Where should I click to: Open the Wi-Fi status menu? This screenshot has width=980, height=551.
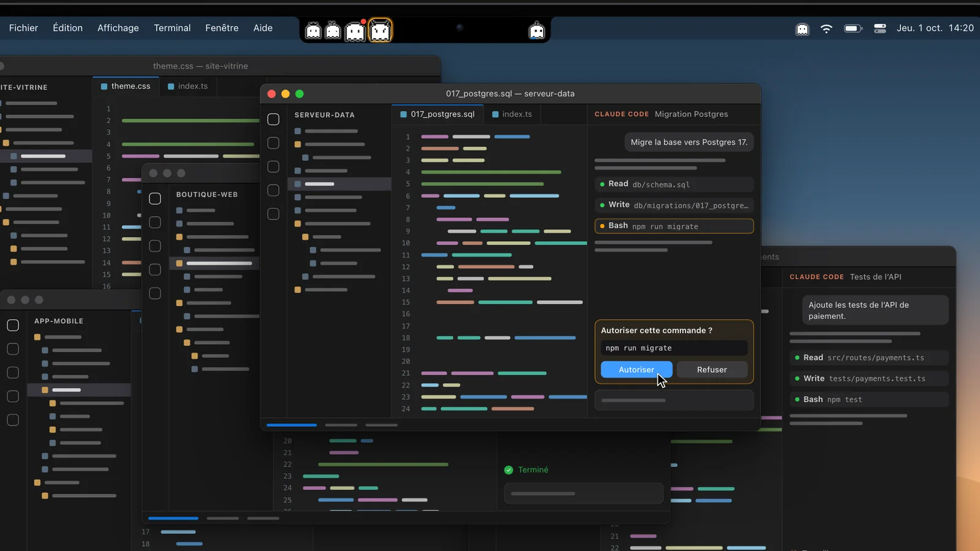coord(826,28)
